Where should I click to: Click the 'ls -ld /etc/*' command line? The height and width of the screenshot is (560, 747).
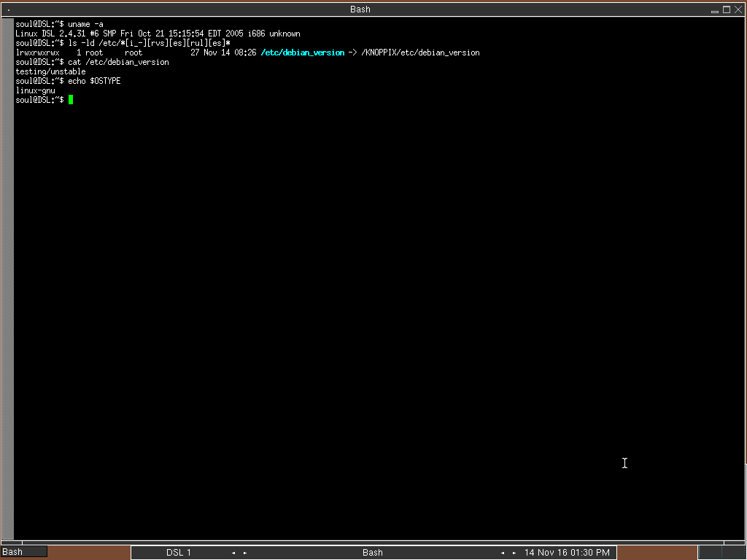(x=123, y=43)
